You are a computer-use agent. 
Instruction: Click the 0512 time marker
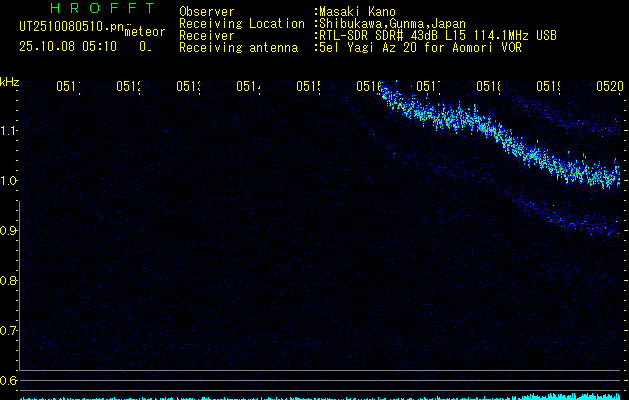128,86
